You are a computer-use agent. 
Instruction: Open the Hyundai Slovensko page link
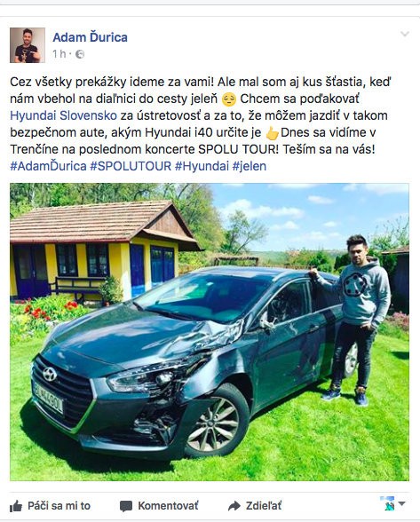pyautogui.click(x=63, y=115)
